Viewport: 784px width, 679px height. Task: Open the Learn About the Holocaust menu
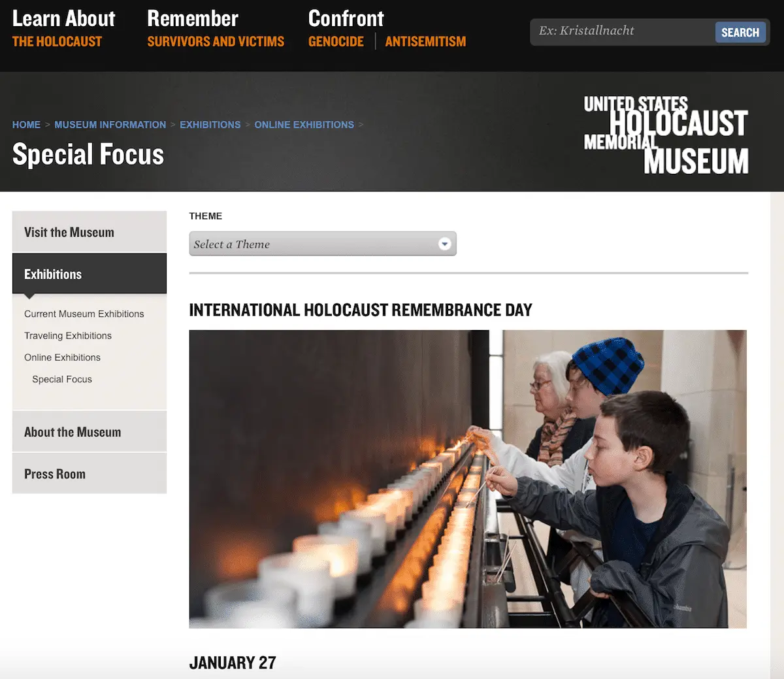pos(63,29)
